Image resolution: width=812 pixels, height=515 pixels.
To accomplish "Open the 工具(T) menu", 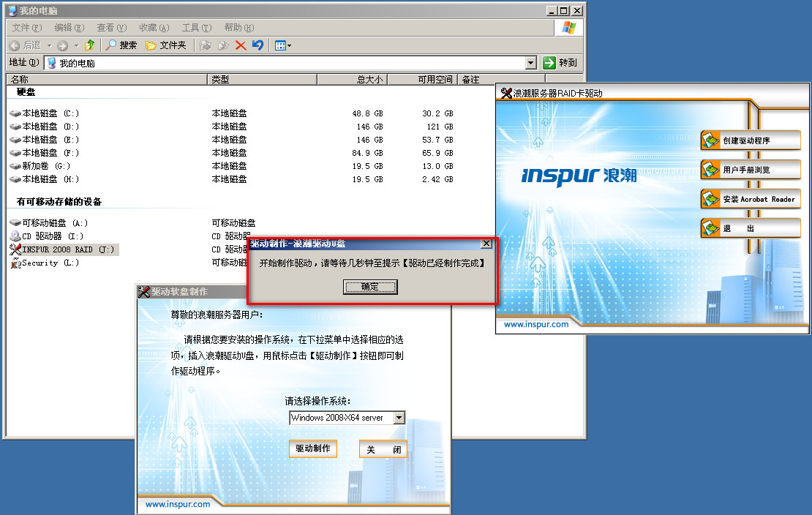I will pos(197,28).
